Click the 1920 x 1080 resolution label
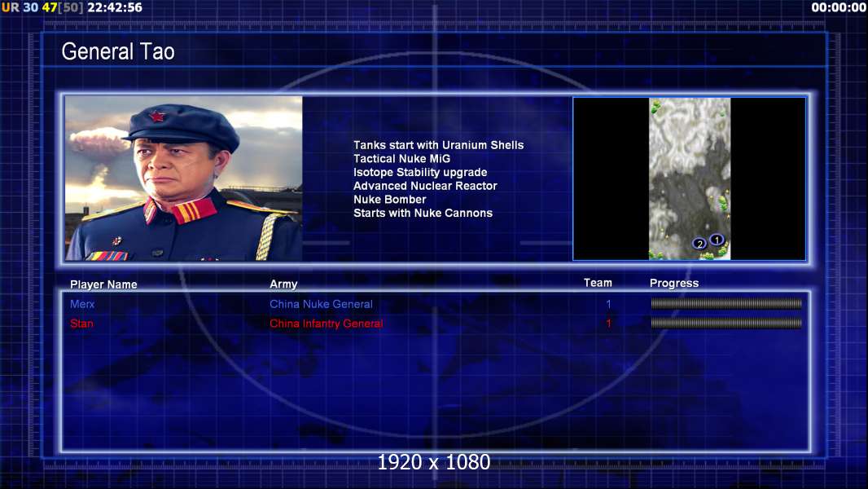 click(x=434, y=462)
